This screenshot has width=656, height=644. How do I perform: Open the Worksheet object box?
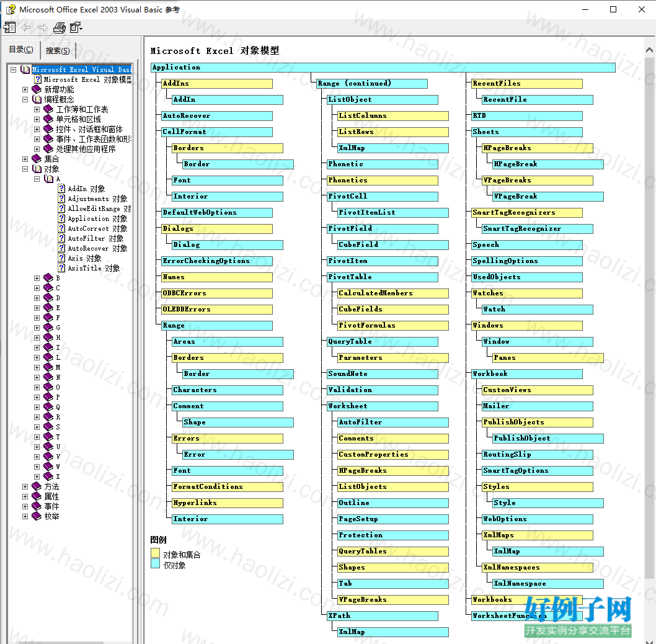[383, 406]
